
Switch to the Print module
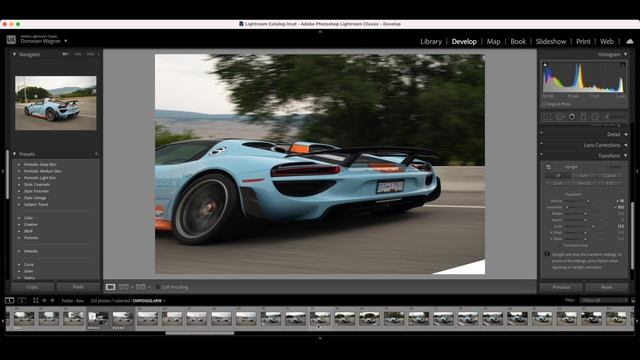tap(583, 41)
